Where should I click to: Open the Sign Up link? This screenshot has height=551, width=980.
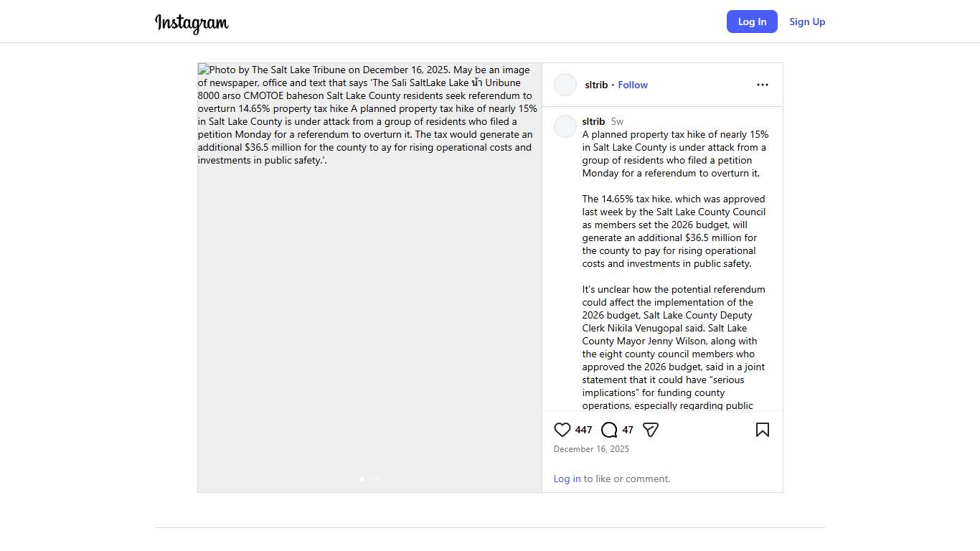pyautogui.click(x=807, y=22)
